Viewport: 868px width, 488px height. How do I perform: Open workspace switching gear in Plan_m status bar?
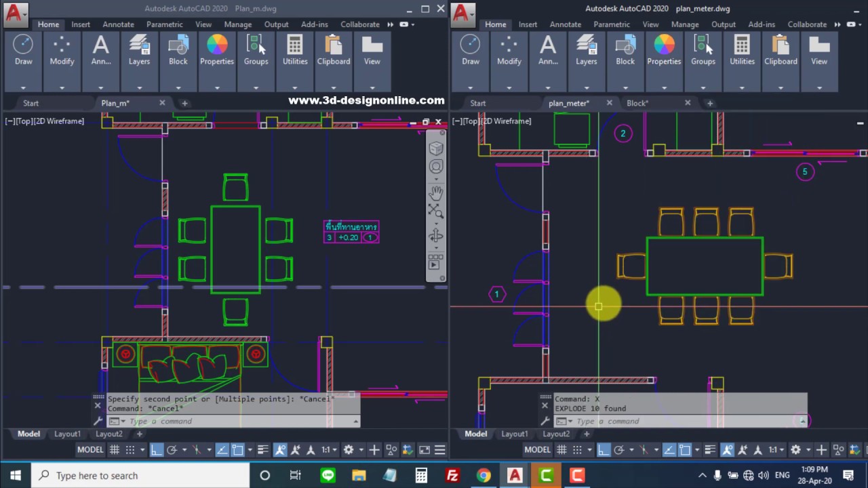349,449
